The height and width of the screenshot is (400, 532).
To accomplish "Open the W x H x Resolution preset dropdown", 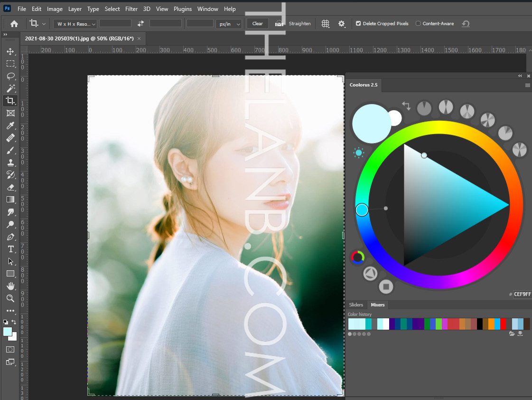I will pyautogui.click(x=75, y=24).
